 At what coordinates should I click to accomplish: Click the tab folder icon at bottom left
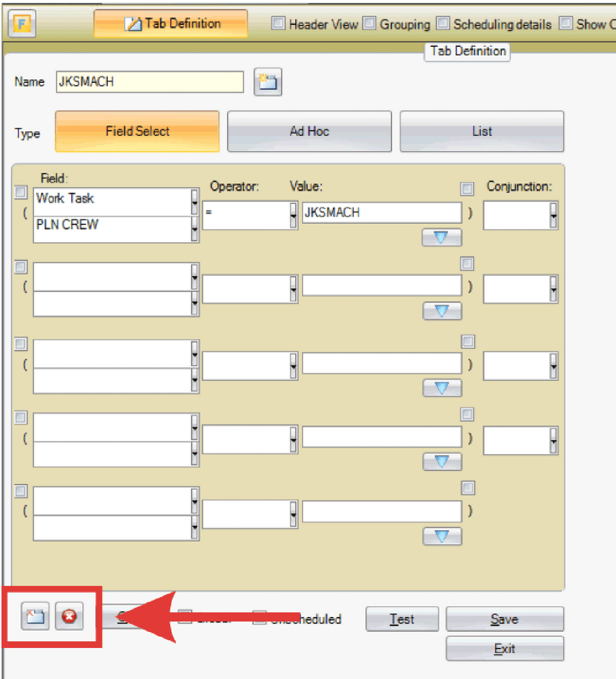pos(35,616)
